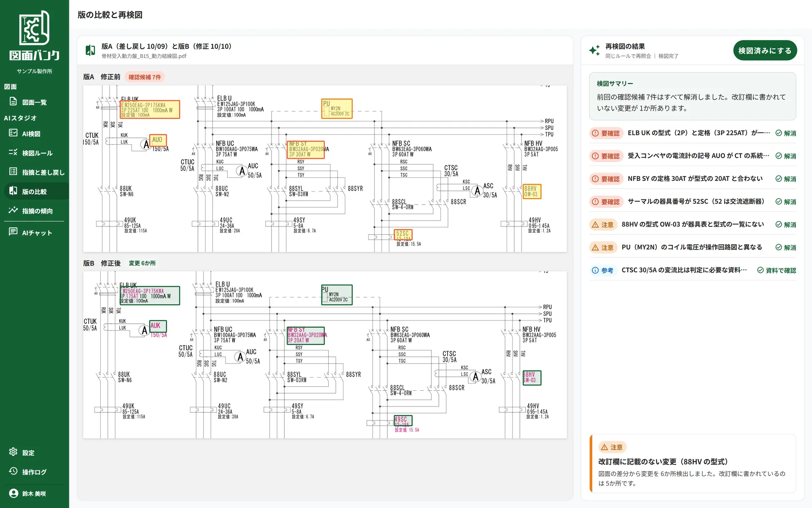Click the 設定 gear icon
The width and height of the screenshot is (812, 508).
coord(13,452)
